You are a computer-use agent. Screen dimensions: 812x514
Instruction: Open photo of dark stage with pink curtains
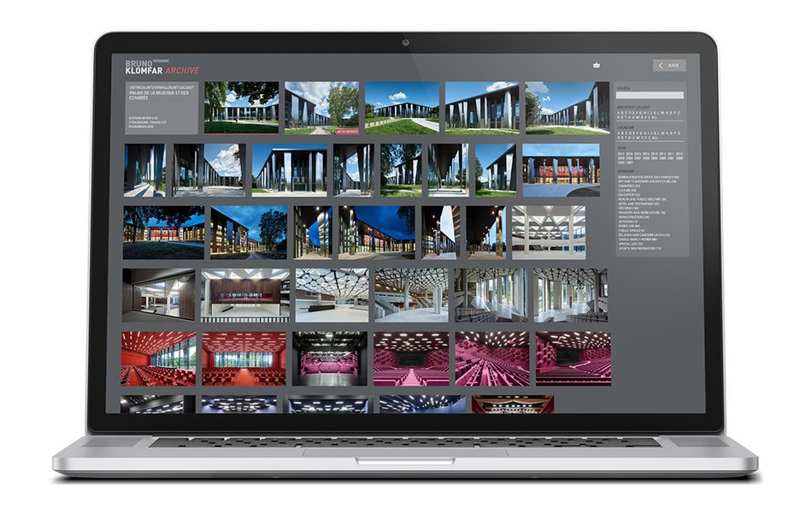[x=329, y=358]
